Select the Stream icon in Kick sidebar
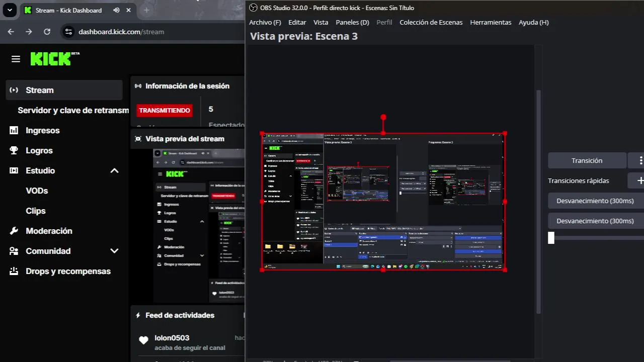Viewport: 644px width, 362px height. coord(14,90)
